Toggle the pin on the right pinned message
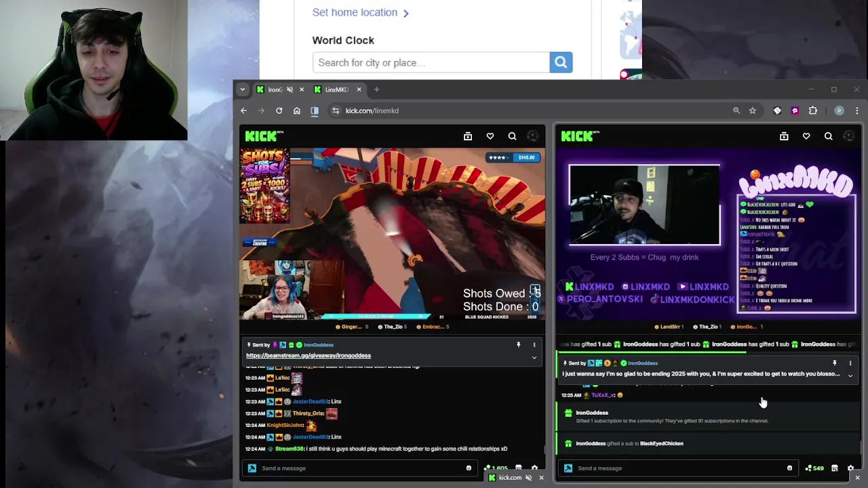This screenshot has width=868, height=488. click(x=835, y=363)
